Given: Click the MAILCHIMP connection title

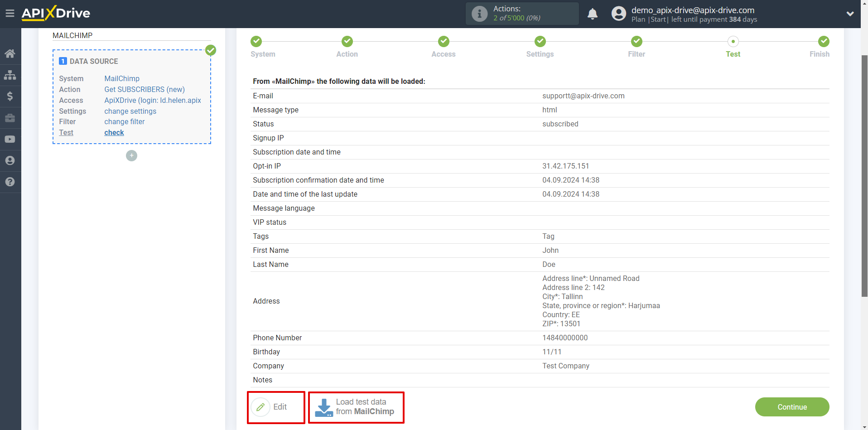Looking at the screenshot, I should tap(72, 35).
